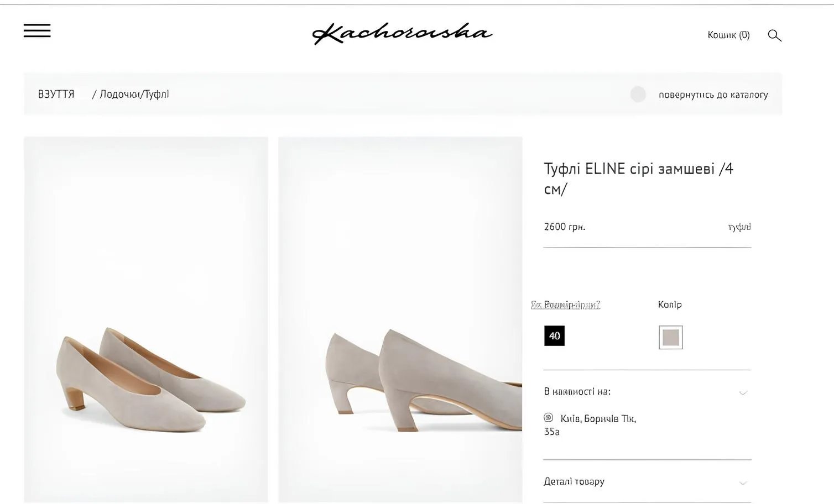Image resolution: width=834 pixels, height=504 pixels.
Task: Expand the 'Деталі товару' chevron
Action: click(743, 483)
